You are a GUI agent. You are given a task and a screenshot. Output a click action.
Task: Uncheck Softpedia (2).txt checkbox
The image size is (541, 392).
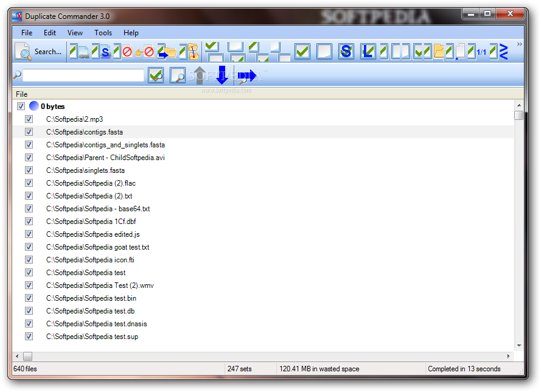29,195
